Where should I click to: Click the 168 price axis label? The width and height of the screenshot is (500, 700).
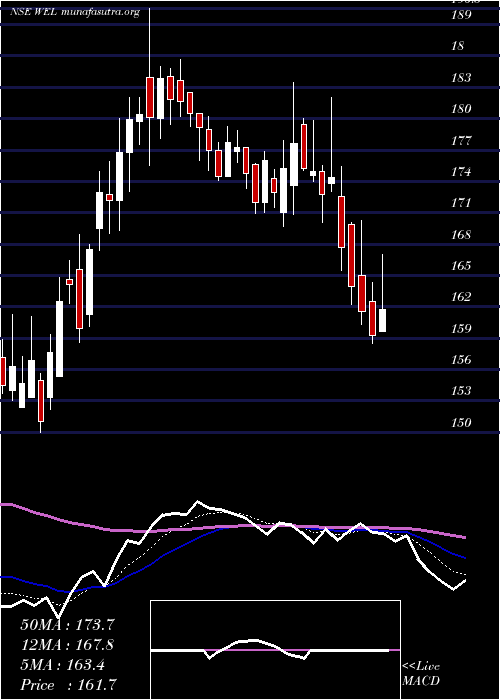tap(462, 235)
